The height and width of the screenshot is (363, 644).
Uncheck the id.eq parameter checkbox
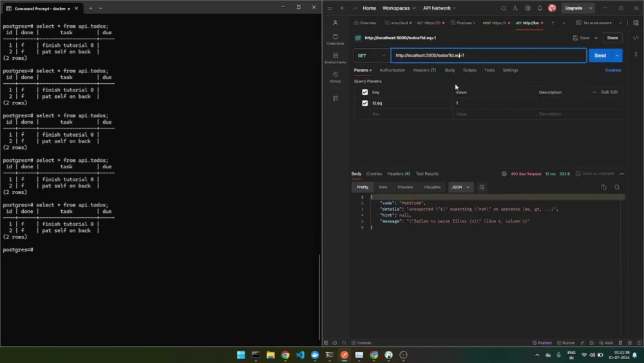click(x=365, y=103)
